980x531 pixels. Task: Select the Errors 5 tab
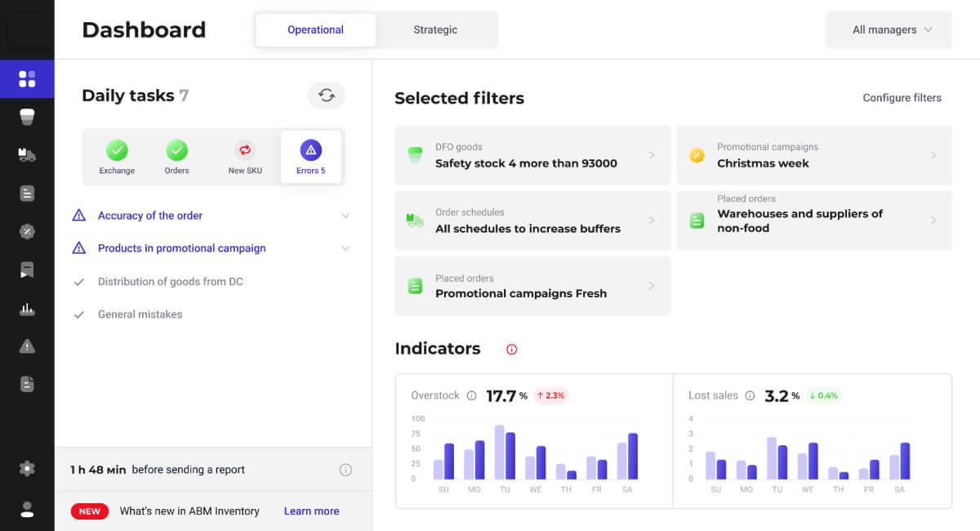(x=310, y=157)
